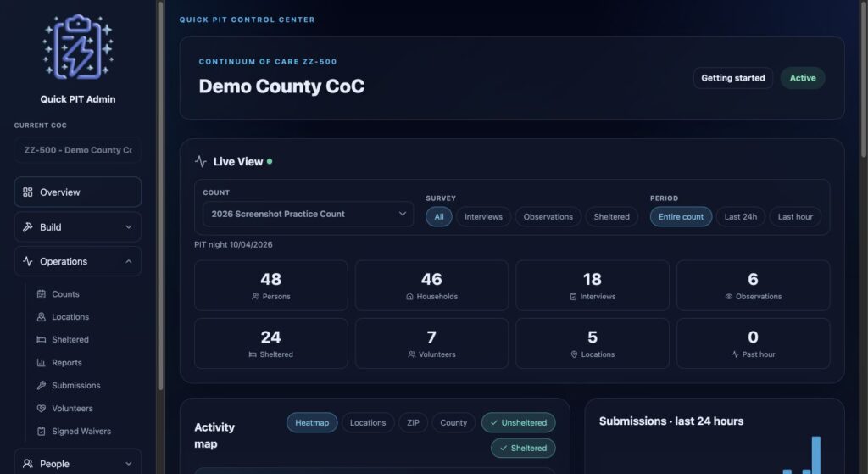Click the Interviews stat clipboard icon
This screenshot has width=868, height=474.
573,296
